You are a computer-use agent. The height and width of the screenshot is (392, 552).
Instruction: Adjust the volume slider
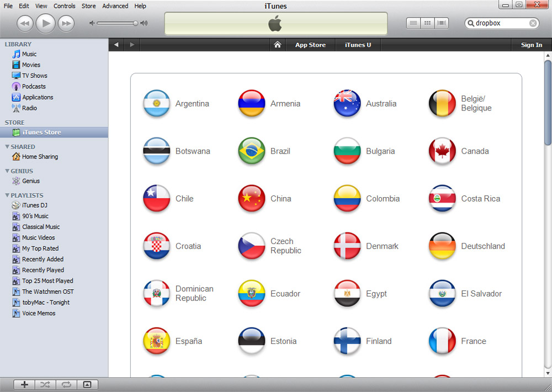point(135,23)
